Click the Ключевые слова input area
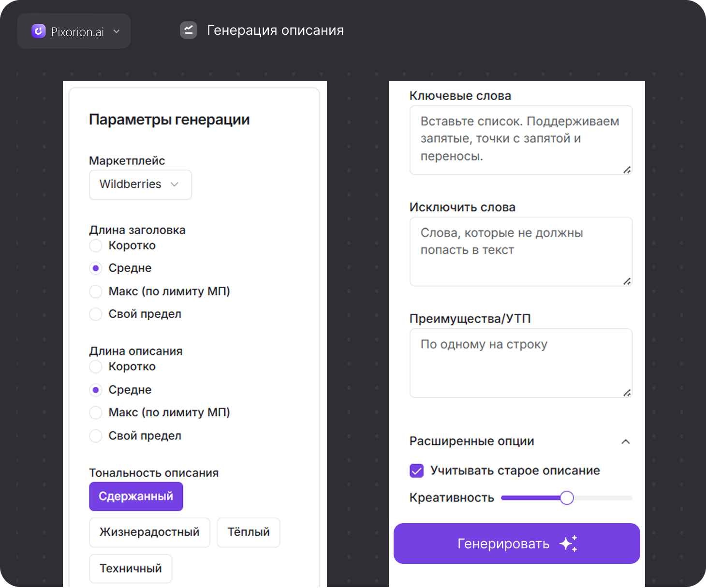 (521, 140)
